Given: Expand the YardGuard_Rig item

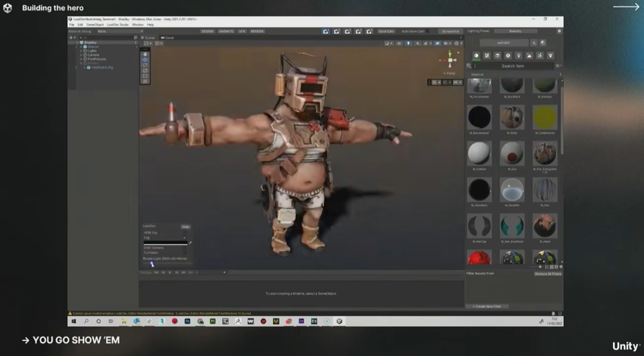Looking at the screenshot, I should (85, 67).
